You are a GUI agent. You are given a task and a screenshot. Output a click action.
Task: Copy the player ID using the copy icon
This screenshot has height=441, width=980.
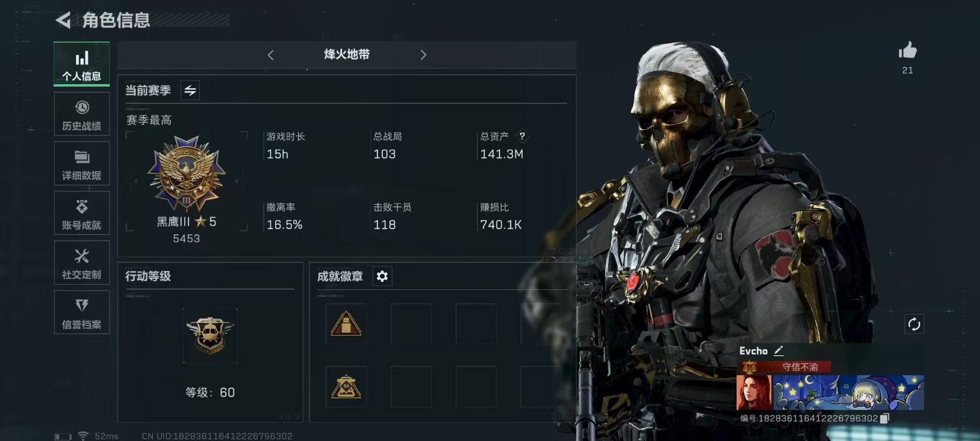885,419
